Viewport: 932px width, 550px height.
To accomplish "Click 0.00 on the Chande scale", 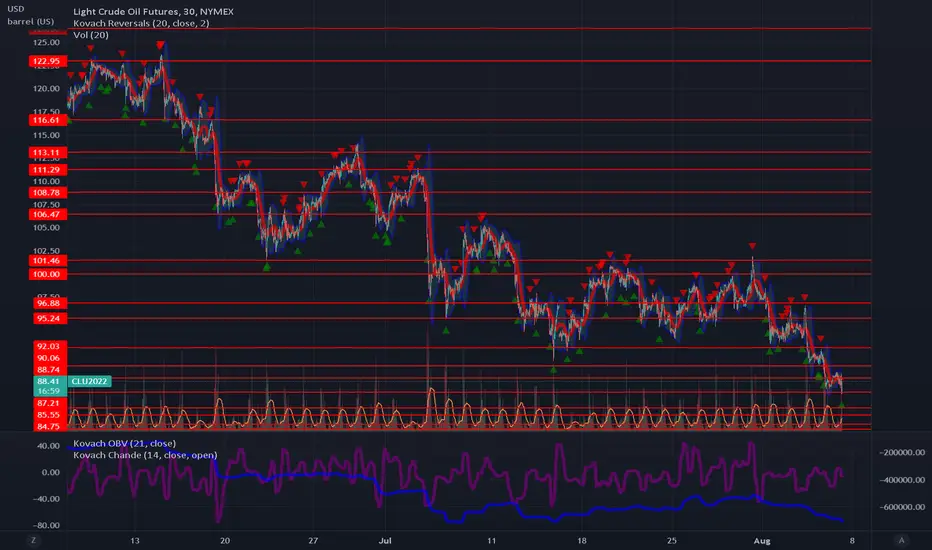I will pyautogui.click(x=51, y=472).
